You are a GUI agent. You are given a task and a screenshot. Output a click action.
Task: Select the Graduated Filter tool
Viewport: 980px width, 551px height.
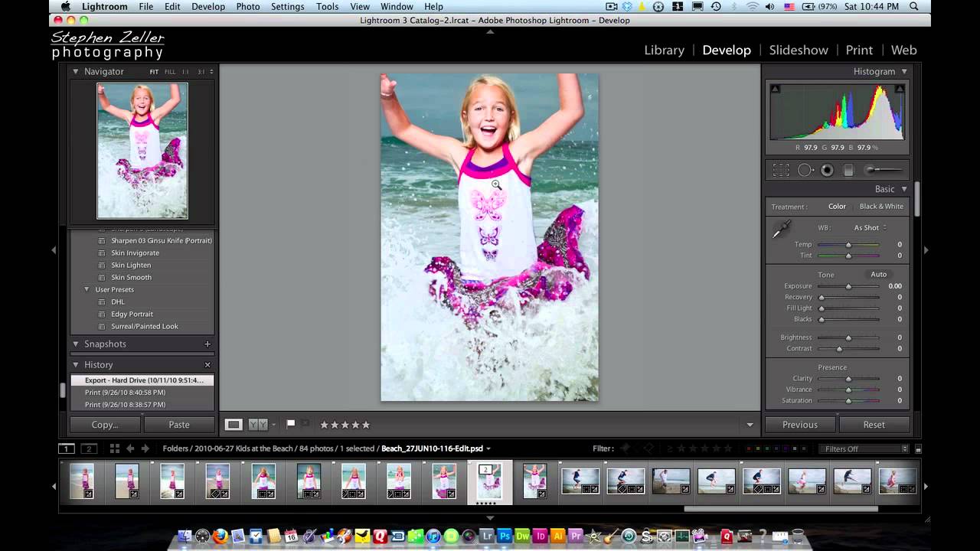click(x=848, y=171)
